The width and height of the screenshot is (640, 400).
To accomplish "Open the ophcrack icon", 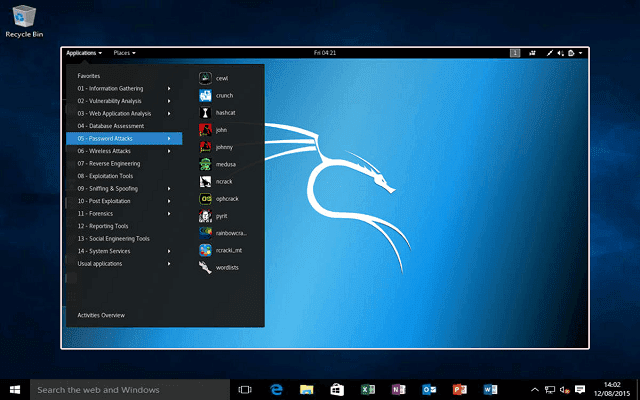I will point(205,199).
